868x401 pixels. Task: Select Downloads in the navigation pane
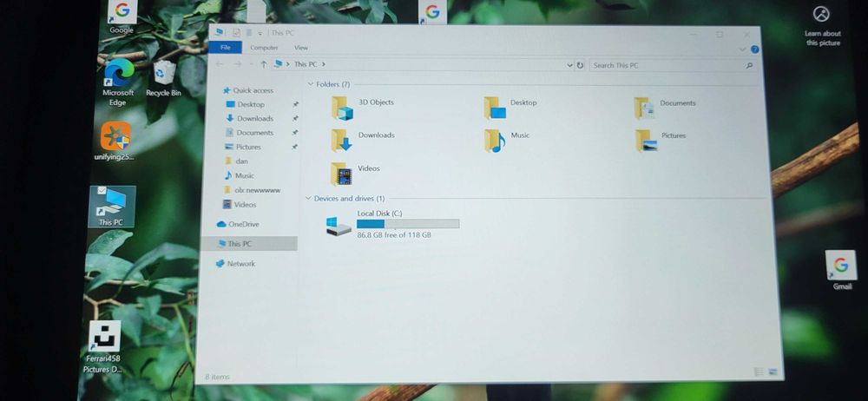pyautogui.click(x=250, y=119)
